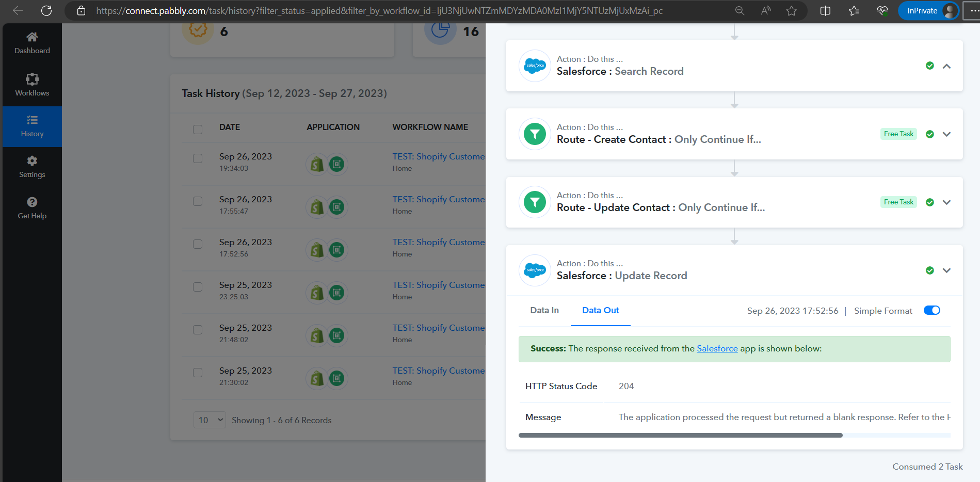Open the Sep 25 21:30:02 workflow link
Viewport: 980px width, 482px height.
point(438,371)
